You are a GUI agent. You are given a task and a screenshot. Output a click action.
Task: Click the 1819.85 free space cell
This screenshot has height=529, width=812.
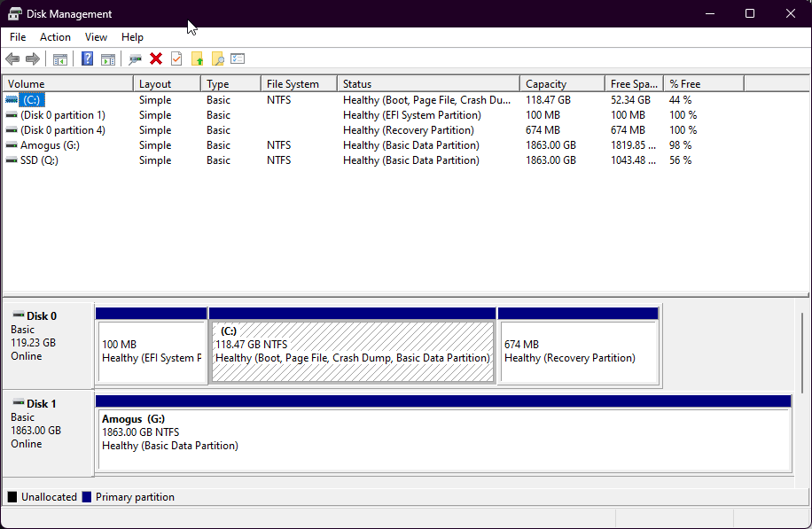click(x=633, y=145)
